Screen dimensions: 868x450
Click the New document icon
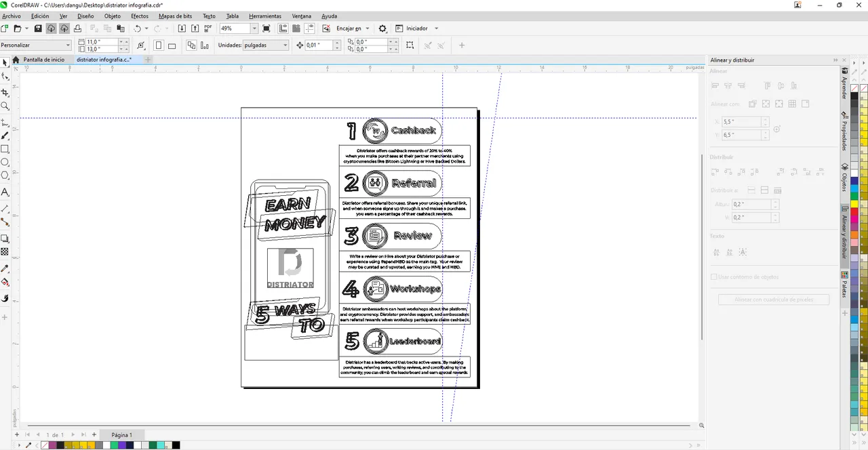[5, 28]
